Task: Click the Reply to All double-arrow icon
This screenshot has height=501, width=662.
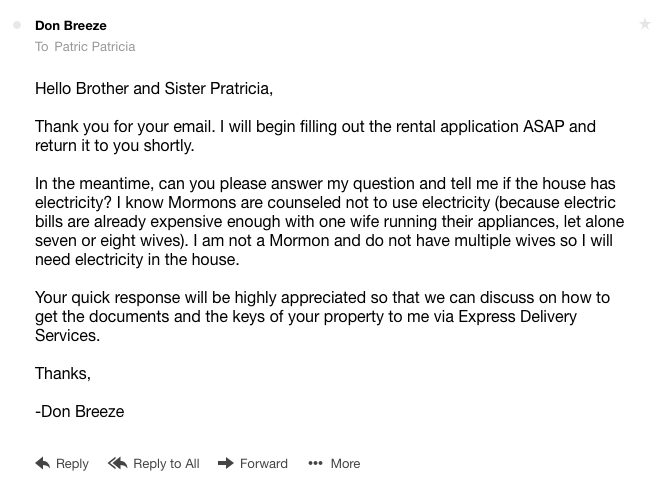Action: click(x=118, y=463)
